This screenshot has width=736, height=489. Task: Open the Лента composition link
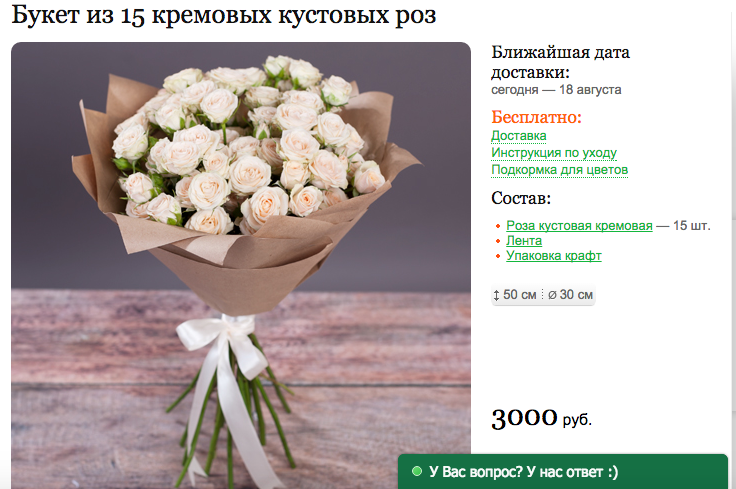[x=524, y=241]
